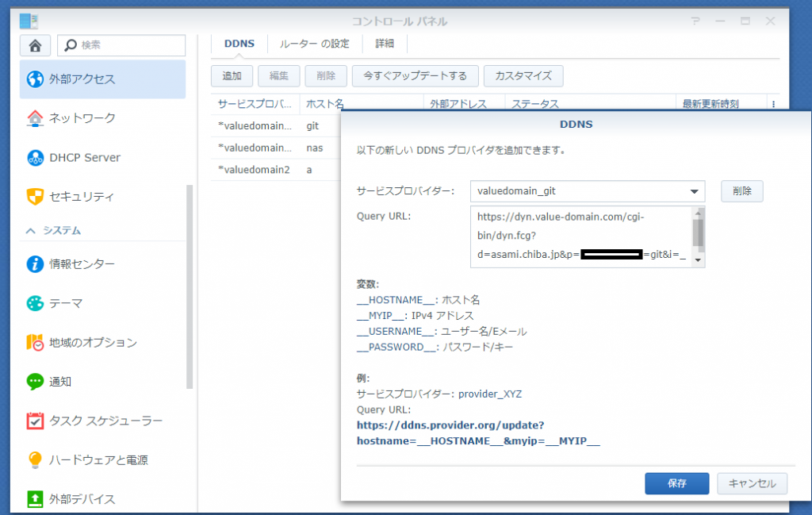Open the タスク スケジューラー calendar icon

pyautogui.click(x=35, y=421)
